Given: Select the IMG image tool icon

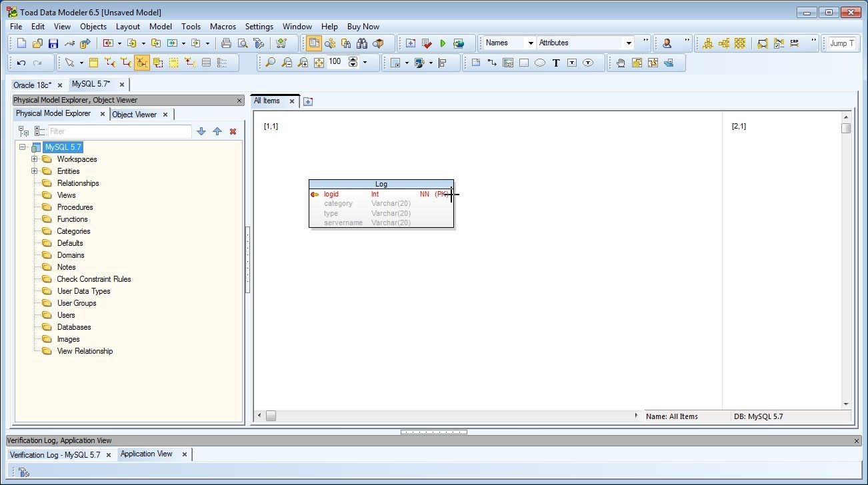Looking at the screenshot, I should 507,63.
